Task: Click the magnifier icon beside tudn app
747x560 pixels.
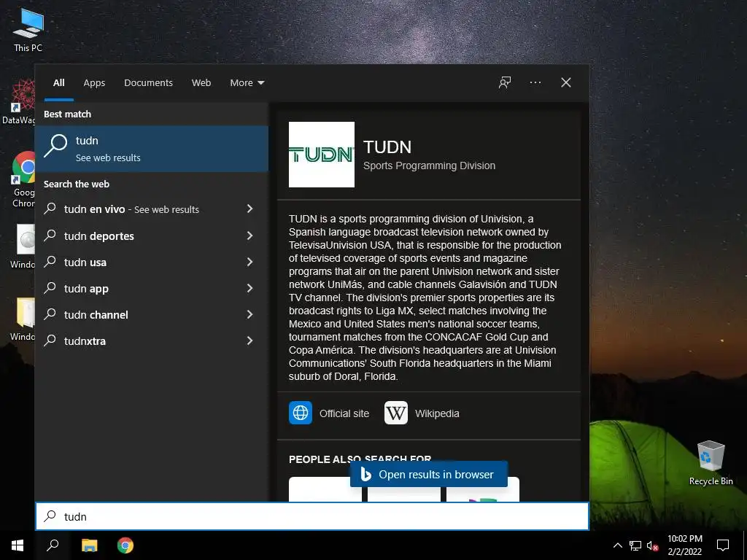Action: click(x=50, y=287)
